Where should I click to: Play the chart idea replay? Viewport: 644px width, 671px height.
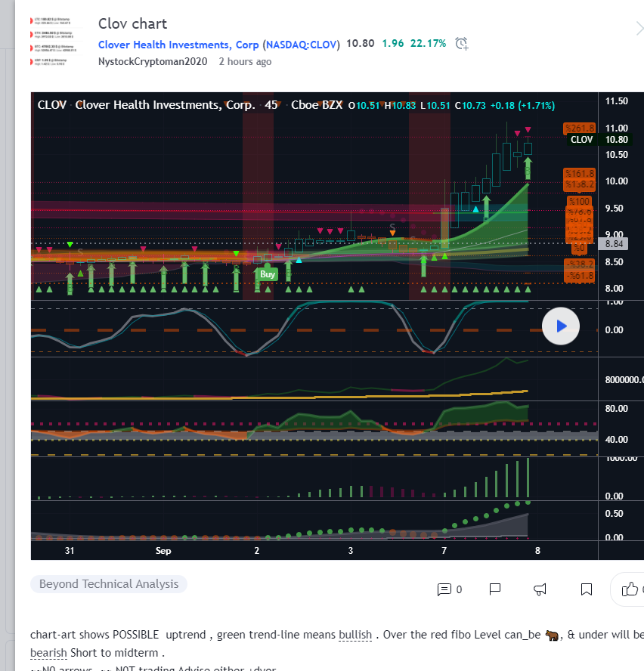[x=561, y=326]
